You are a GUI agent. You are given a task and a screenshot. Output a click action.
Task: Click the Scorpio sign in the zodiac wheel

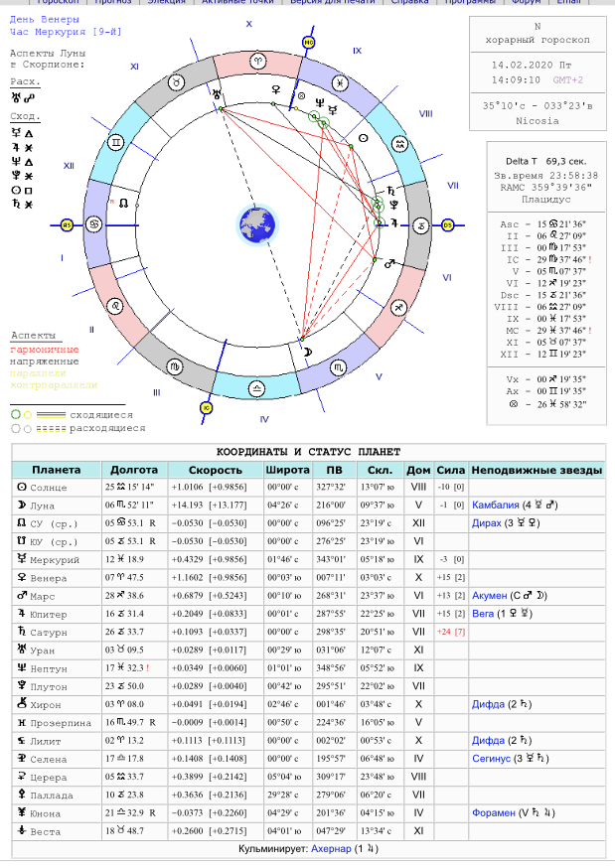[x=339, y=367]
